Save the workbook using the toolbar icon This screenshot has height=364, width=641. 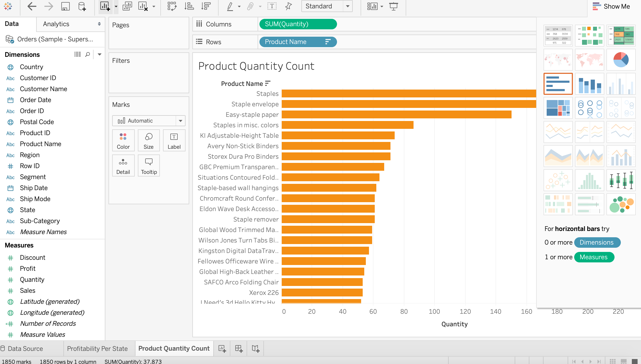(65, 6)
